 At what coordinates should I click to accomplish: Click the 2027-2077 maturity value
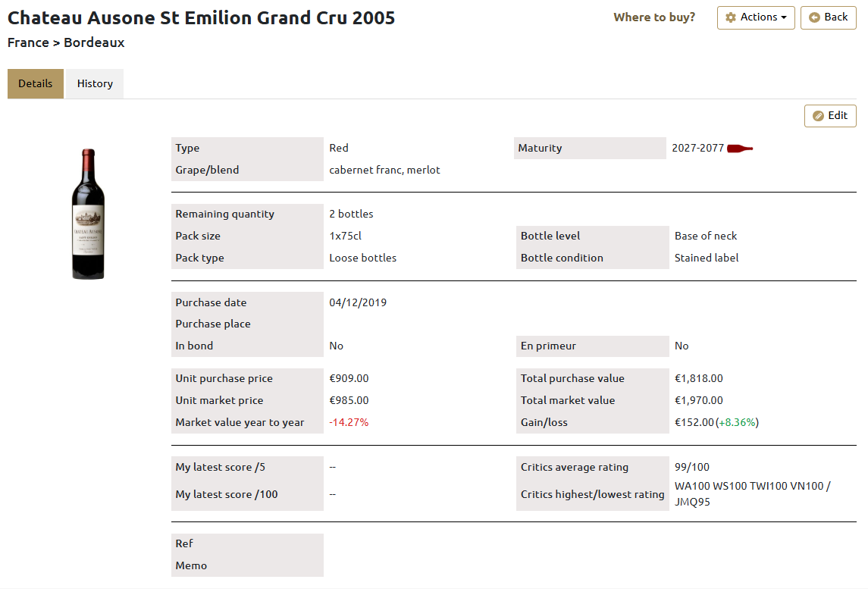pos(697,149)
